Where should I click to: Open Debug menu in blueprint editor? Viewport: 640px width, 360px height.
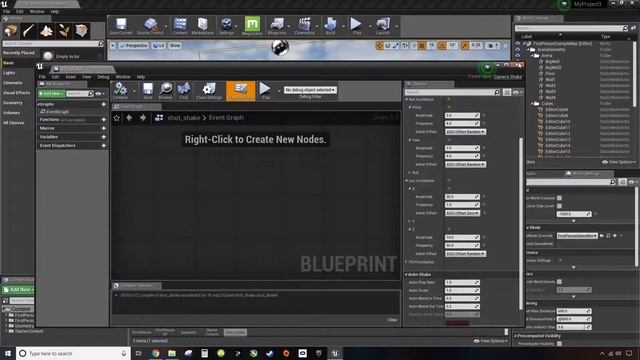[x=103, y=77]
